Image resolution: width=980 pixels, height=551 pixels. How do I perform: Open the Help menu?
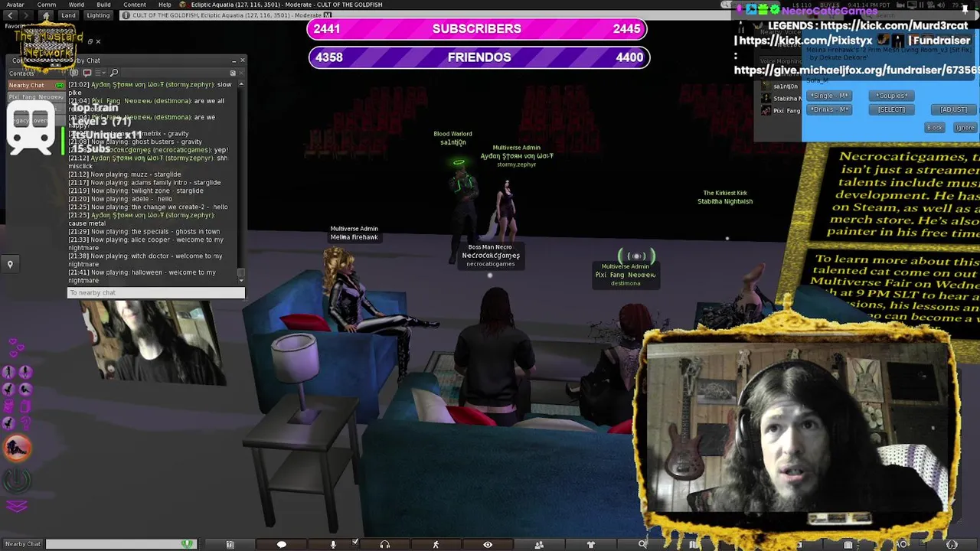click(x=165, y=5)
